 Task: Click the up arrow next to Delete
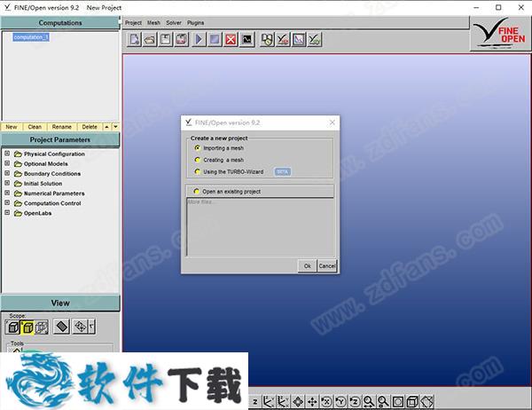[x=106, y=127]
